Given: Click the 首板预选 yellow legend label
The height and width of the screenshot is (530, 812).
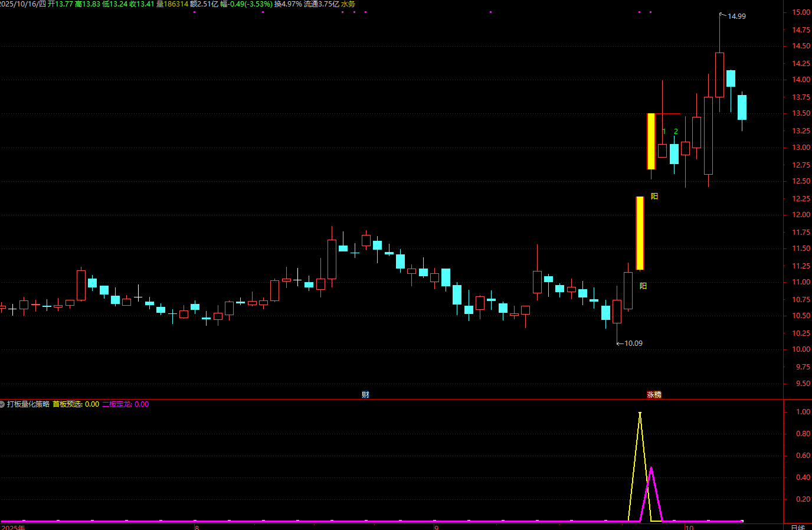Looking at the screenshot, I should [x=67, y=404].
